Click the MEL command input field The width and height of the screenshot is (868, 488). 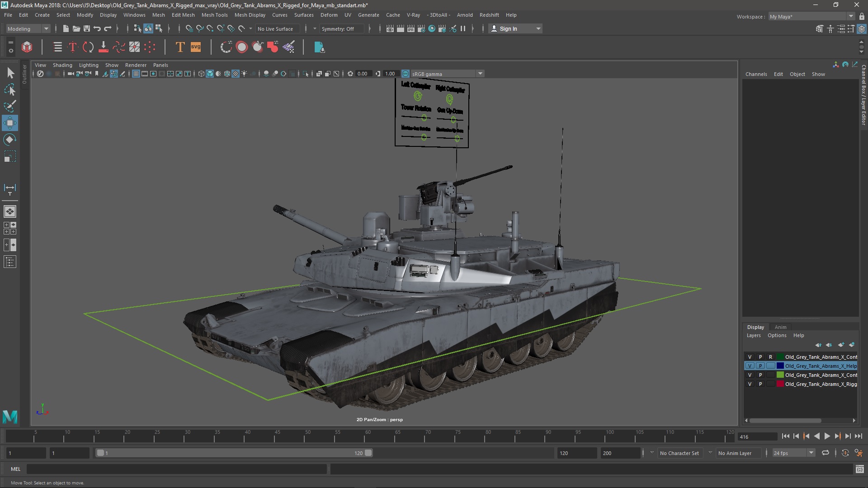coord(176,469)
